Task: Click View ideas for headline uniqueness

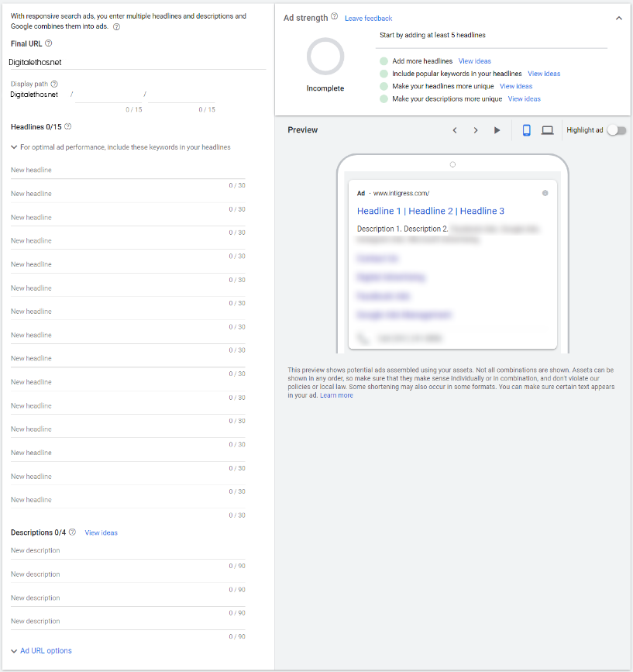Action: point(515,86)
